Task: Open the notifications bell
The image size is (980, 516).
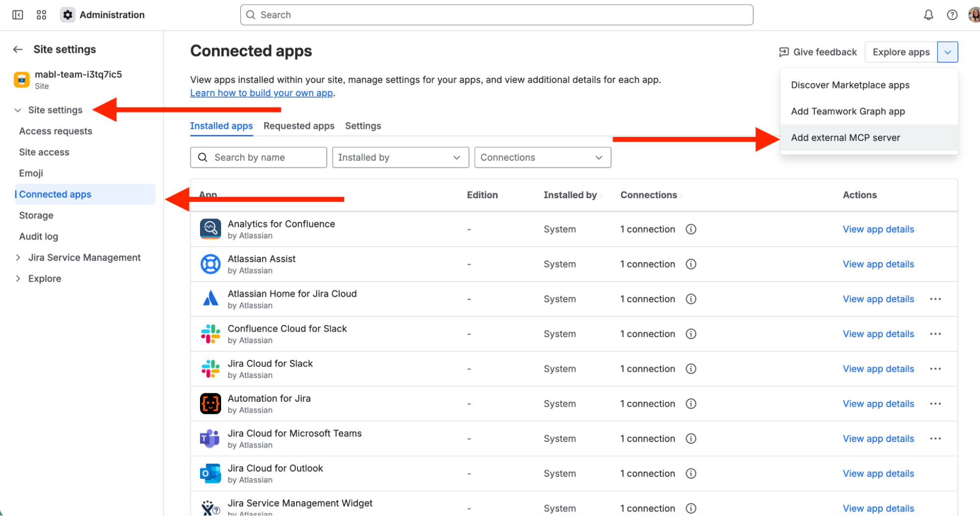Action: [928, 15]
